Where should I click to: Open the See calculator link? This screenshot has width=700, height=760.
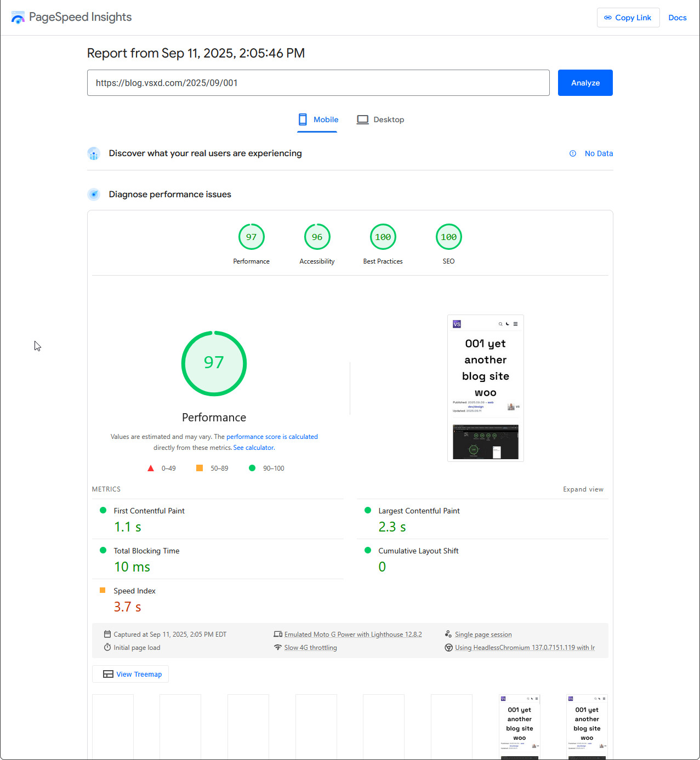pyautogui.click(x=254, y=448)
